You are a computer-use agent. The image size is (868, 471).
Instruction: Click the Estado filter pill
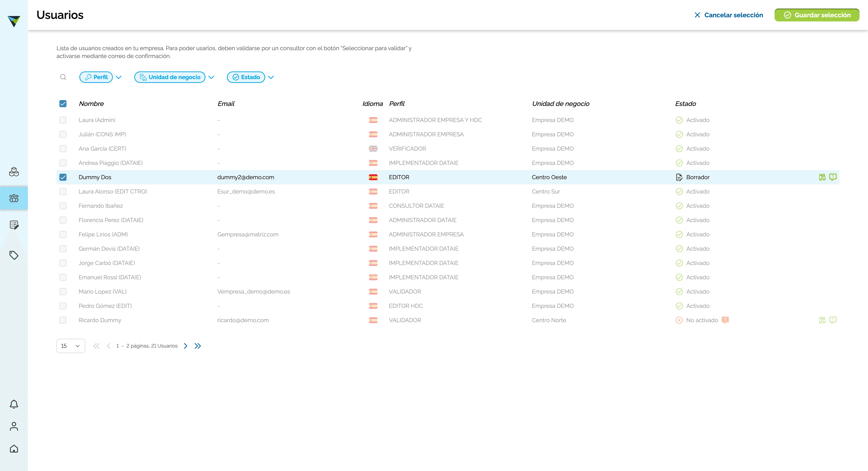pyautogui.click(x=246, y=77)
